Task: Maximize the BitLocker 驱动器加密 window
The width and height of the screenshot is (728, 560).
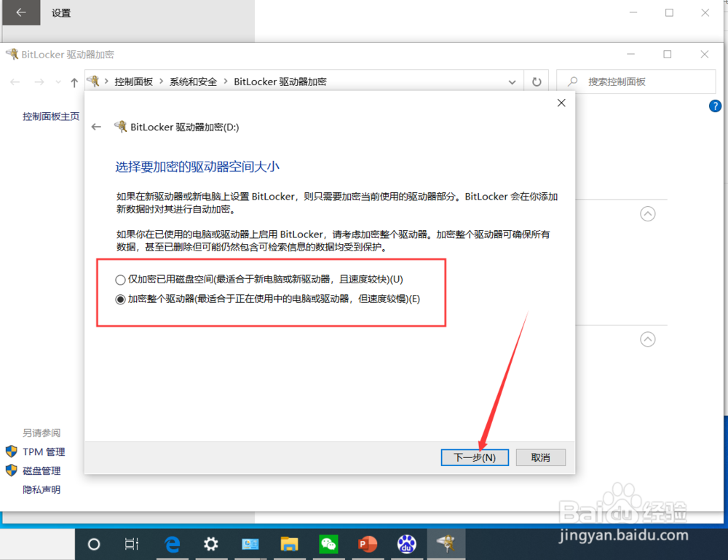Action: (667, 55)
